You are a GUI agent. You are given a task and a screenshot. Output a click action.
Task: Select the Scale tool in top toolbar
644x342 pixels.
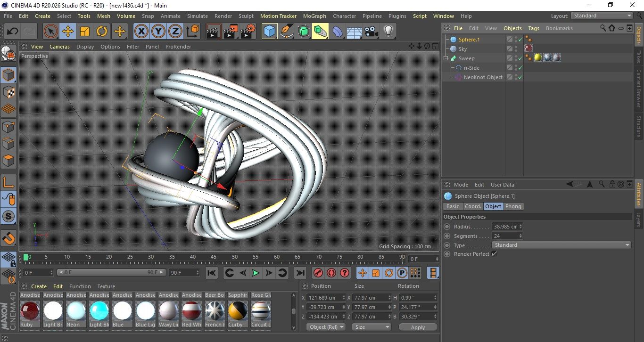click(85, 32)
